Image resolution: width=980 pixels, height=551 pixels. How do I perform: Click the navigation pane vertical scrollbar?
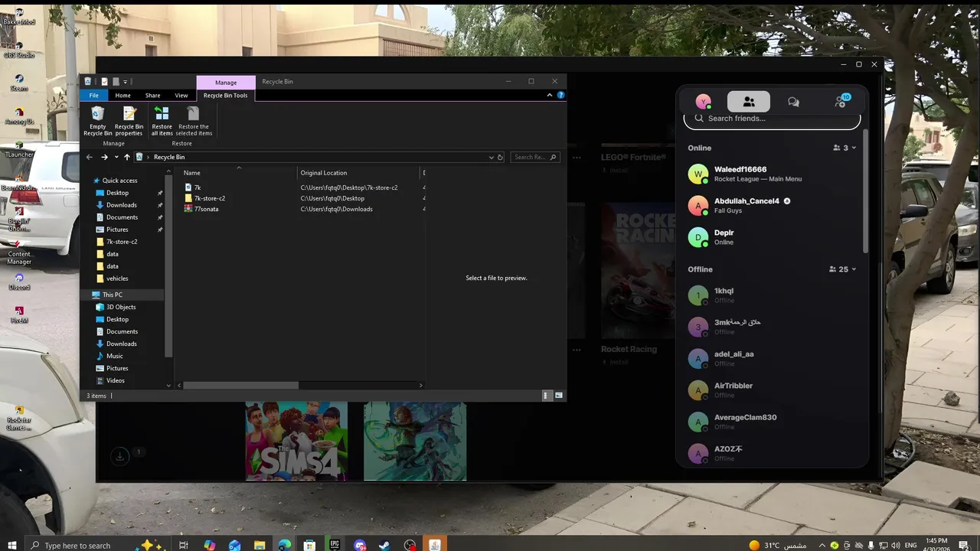tap(169, 268)
